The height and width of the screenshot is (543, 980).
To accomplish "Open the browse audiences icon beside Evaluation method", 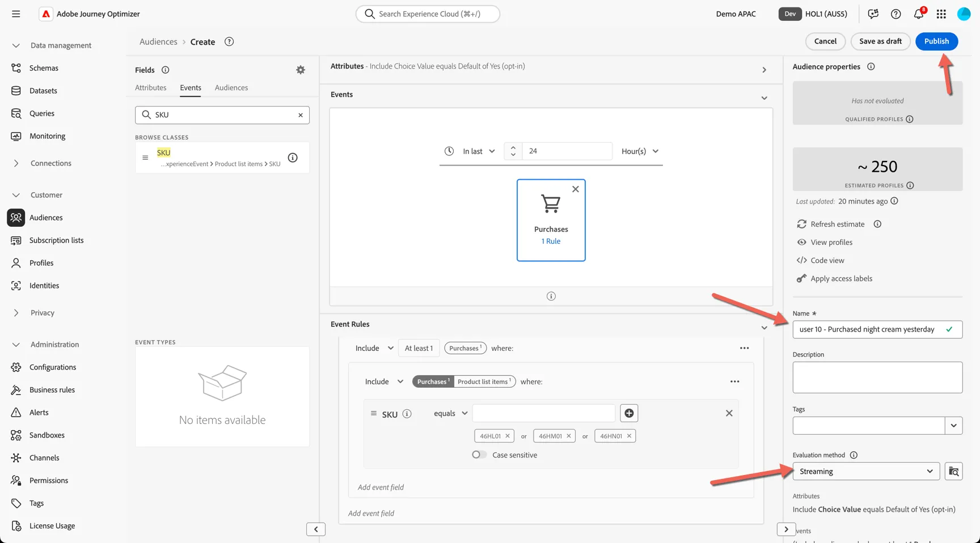I will tap(954, 472).
